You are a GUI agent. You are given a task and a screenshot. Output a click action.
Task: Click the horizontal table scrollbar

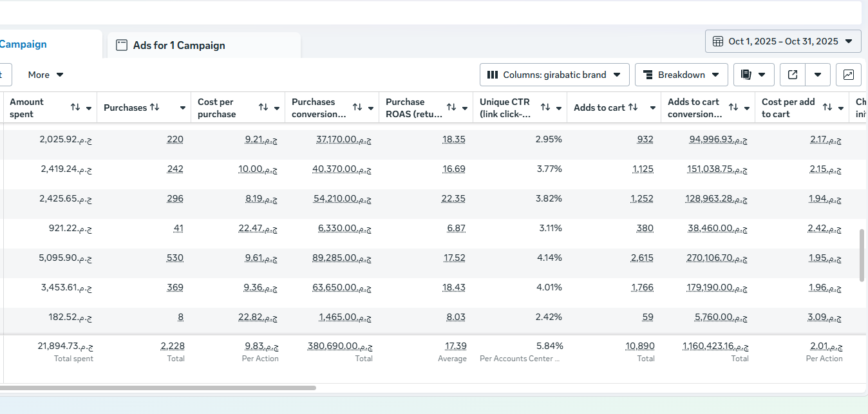click(x=158, y=388)
